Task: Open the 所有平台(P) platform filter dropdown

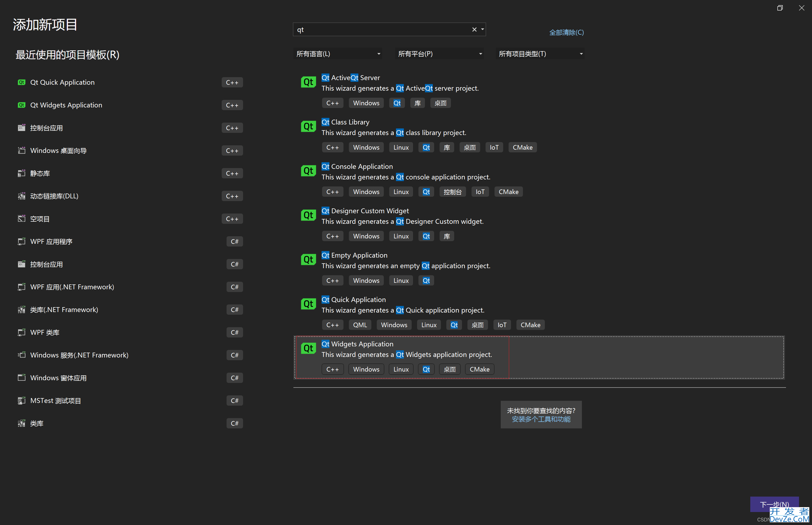Action: [x=439, y=54]
